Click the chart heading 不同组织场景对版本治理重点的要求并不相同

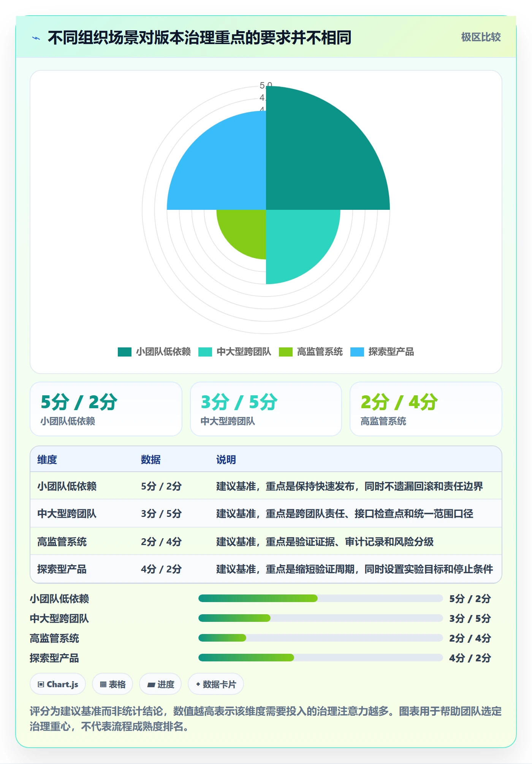click(x=199, y=38)
